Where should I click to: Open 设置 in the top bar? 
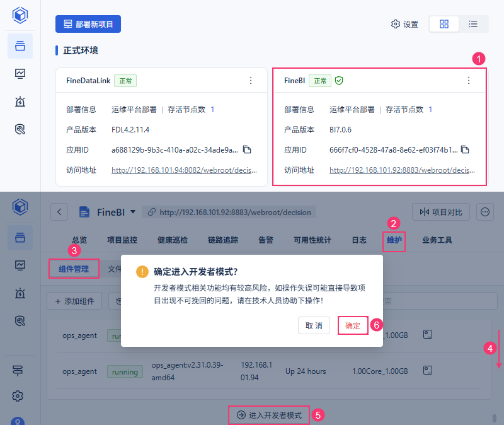[404, 24]
